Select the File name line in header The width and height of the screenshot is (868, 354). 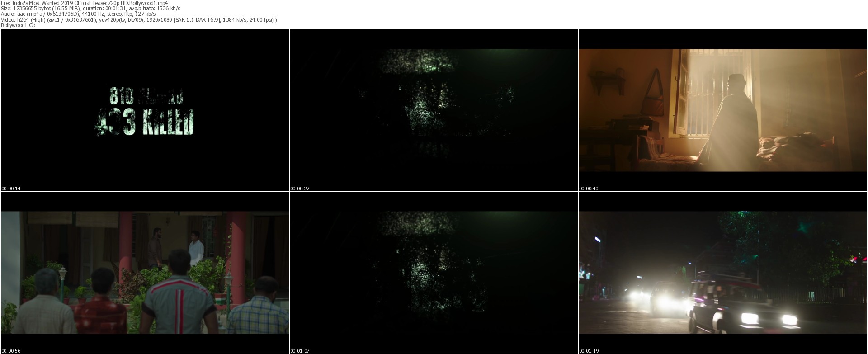pos(85,3)
